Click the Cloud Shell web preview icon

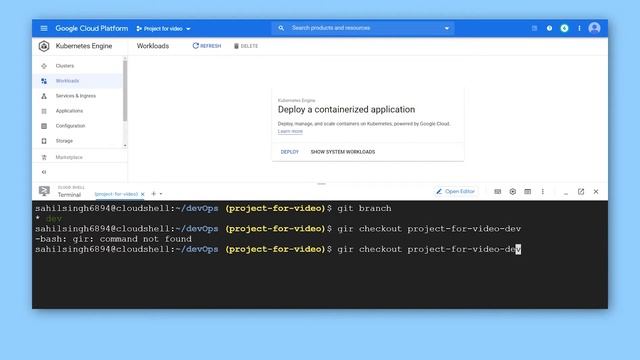pos(528,191)
